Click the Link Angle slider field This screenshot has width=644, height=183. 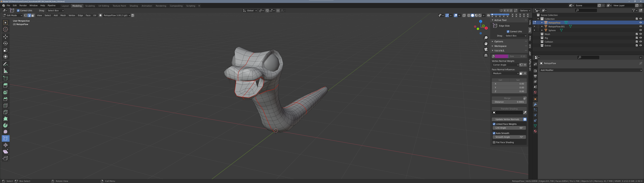pyautogui.click(x=509, y=128)
